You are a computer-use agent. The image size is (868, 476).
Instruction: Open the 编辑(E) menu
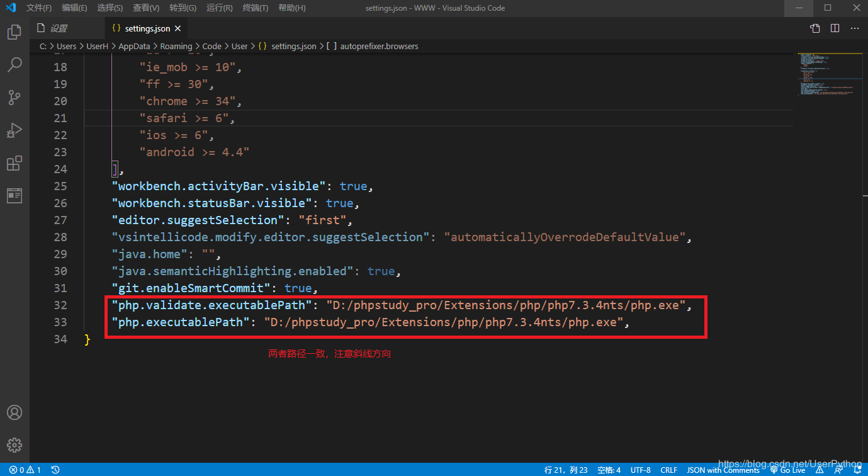point(74,8)
